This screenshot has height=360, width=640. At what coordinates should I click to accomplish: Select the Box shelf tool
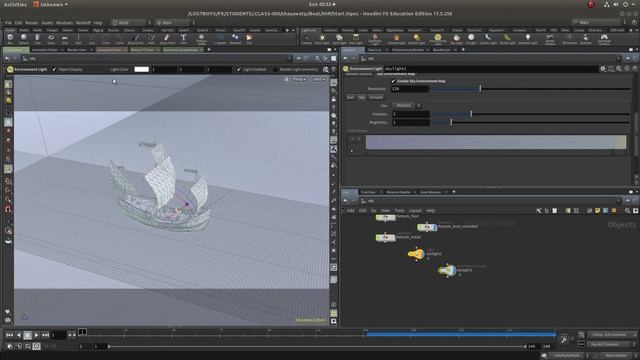click(x=10, y=39)
